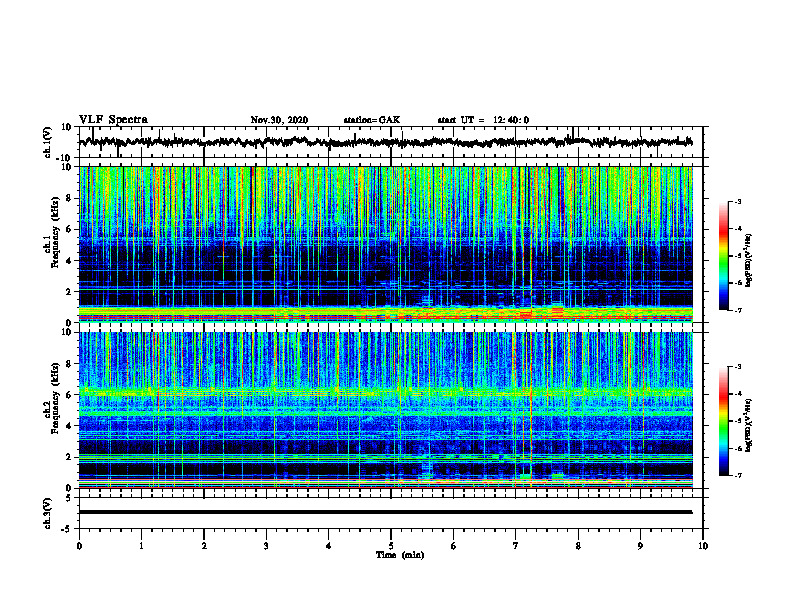Click the ch.2 "Frequency (kHz)" axis label
Viewport: 792px width, 612px height.
pyautogui.click(x=55, y=398)
